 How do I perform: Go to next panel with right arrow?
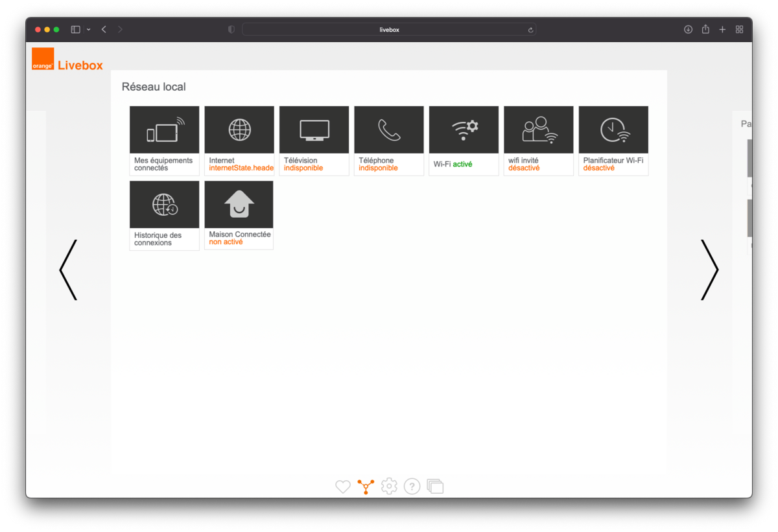click(710, 270)
